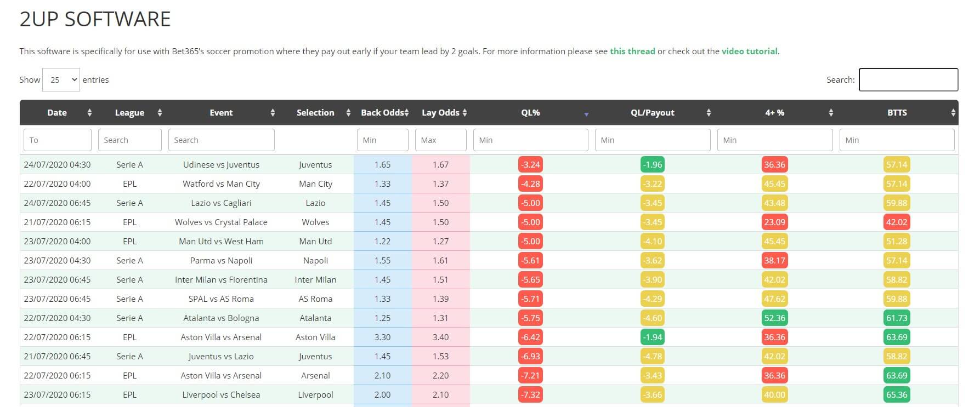Select the Watford vs Man City event
This screenshot has height=407, width=980.
(222, 184)
